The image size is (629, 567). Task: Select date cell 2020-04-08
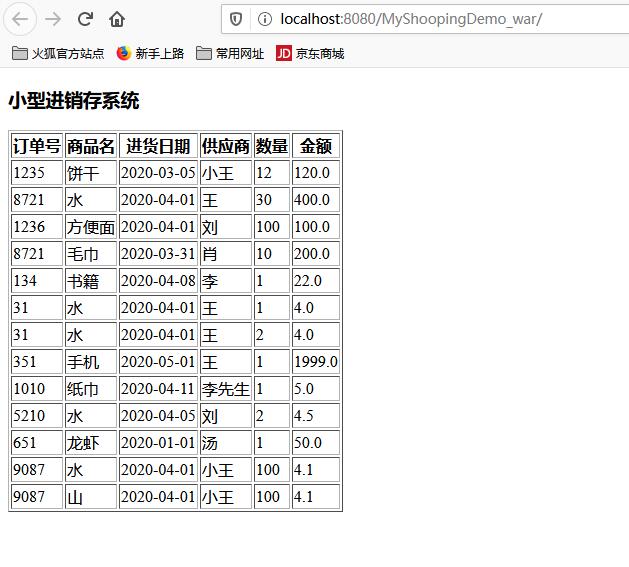(158, 280)
